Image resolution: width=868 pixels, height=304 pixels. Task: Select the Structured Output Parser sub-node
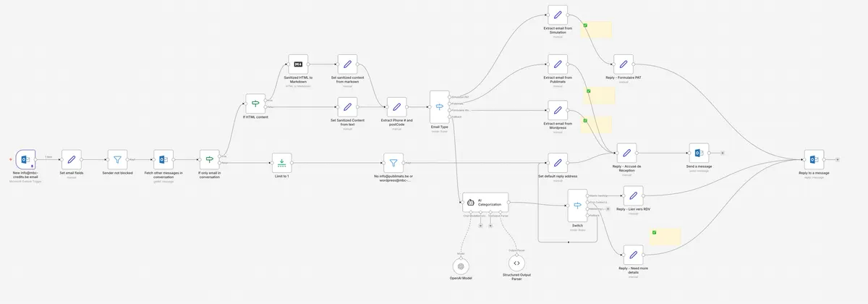pos(516,261)
